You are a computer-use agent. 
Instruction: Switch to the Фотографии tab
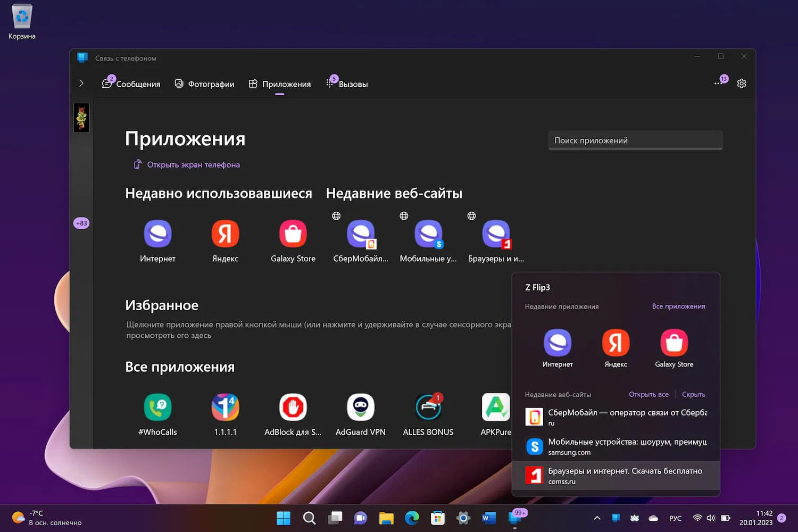click(204, 84)
